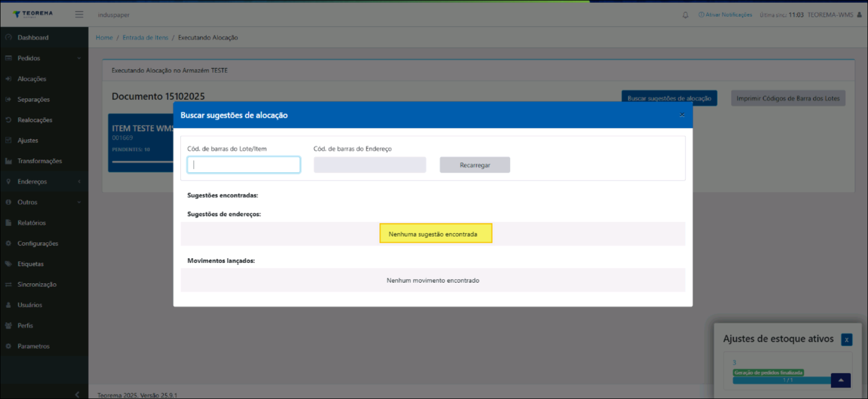Image resolution: width=868 pixels, height=399 pixels.
Task: Open Sincronização in the sidebar
Action: 37,284
